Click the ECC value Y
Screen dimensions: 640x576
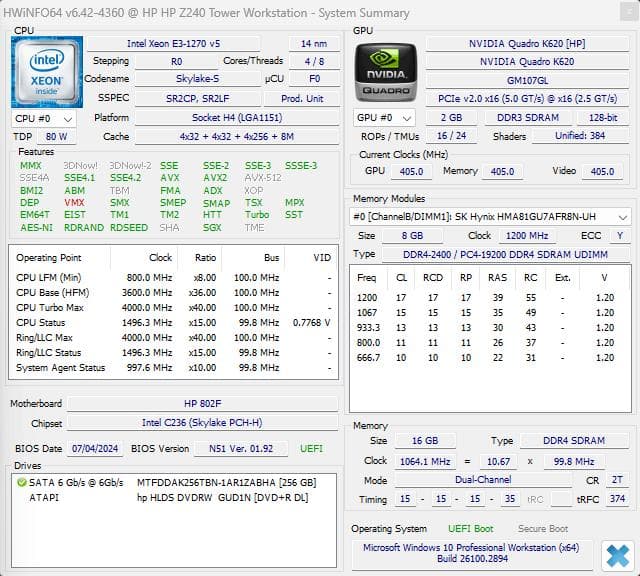point(620,236)
